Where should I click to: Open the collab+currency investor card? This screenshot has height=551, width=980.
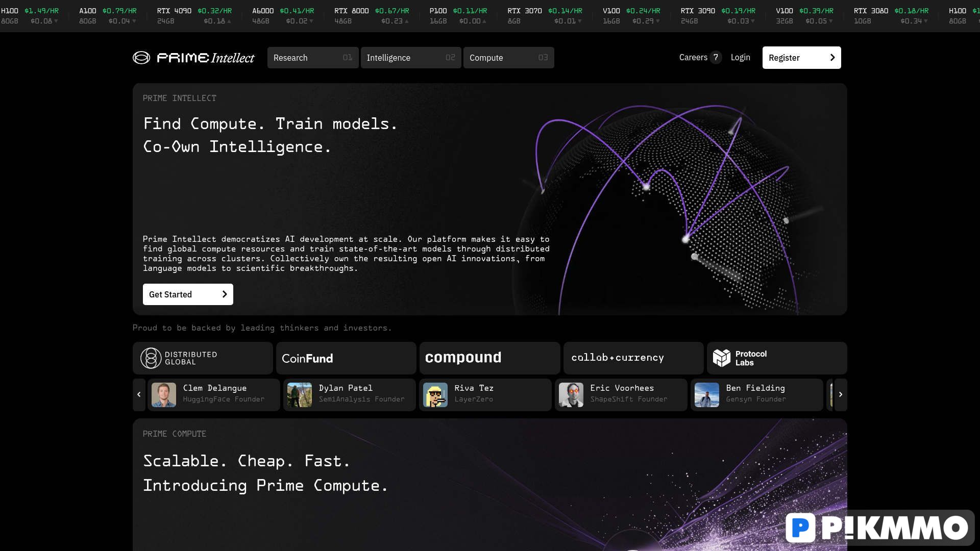click(633, 358)
